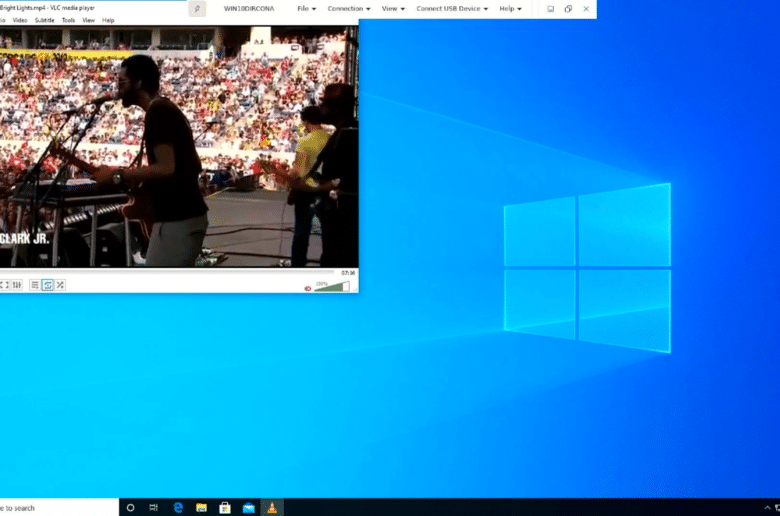The width and height of the screenshot is (780, 516).
Task: Open VLC View menu
Action: [88, 20]
